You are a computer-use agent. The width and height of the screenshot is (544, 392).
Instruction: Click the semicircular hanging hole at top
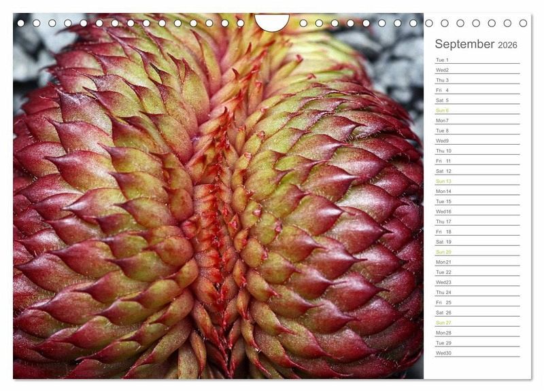[x=272, y=22]
